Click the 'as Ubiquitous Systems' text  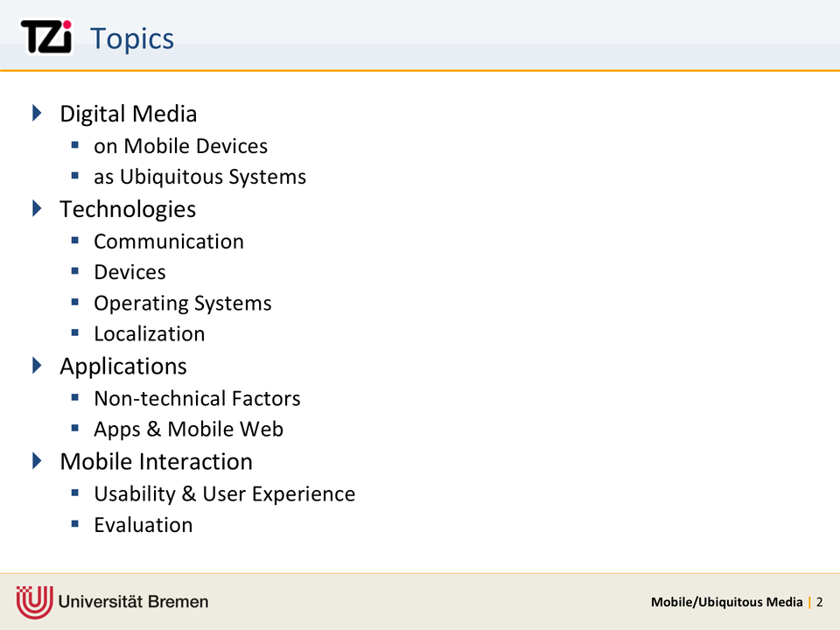(x=199, y=177)
